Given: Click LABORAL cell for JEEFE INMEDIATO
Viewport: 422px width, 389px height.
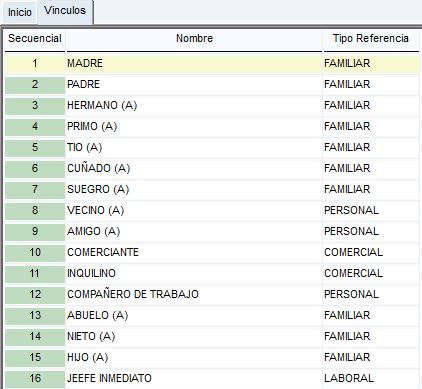Looking at the screenshot, I should tap(371, 378).
